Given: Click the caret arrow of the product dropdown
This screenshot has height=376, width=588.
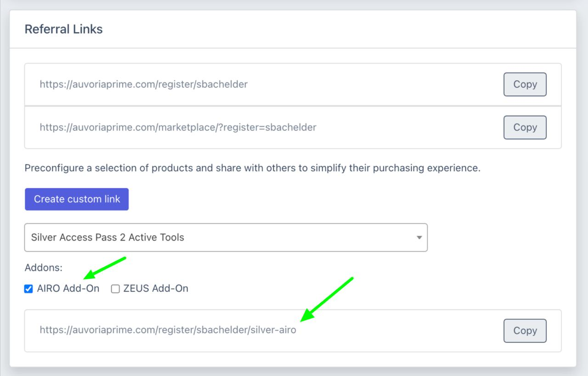Looking at the screenshot, I should [x=418, y=238].
